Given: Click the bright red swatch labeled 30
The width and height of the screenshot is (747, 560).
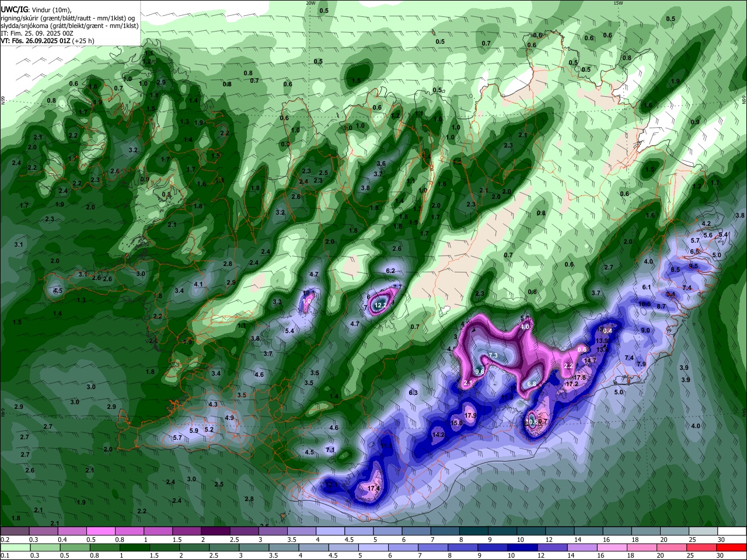Looking at the screenshot, I should (732, 548).
